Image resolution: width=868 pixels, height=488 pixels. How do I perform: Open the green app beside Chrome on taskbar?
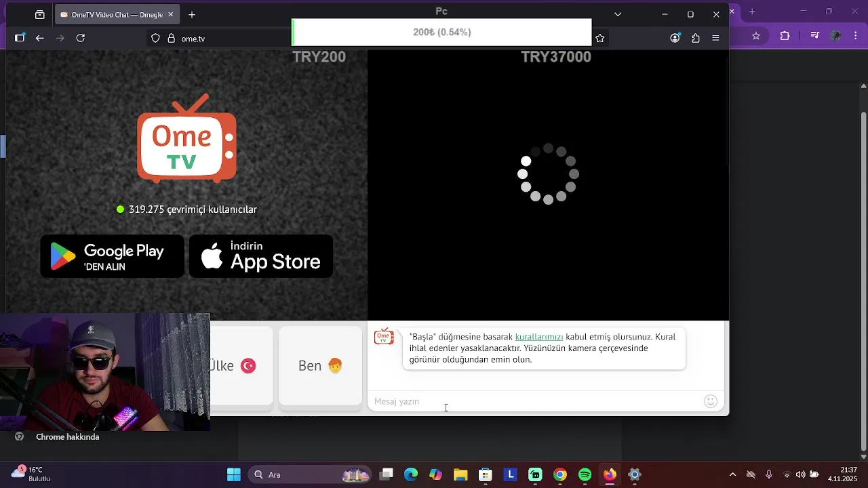(535, 474)
